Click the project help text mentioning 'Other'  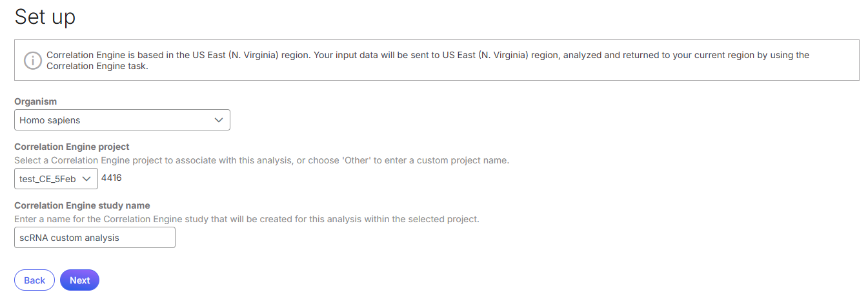click(261, 160)
